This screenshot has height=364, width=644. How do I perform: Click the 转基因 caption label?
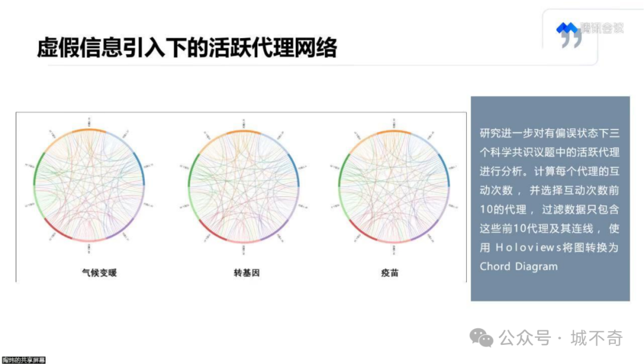coord(246,273)
